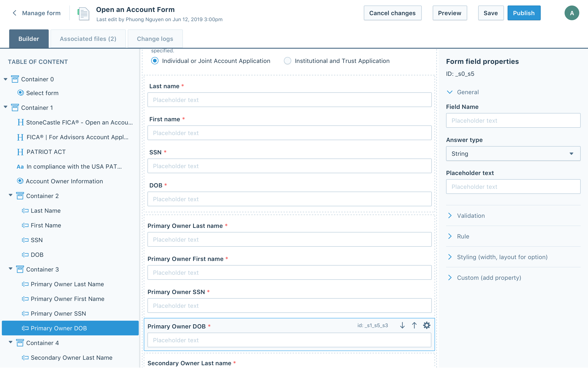Click the move-down arrow on Primary Owner DOB

[x=402, y=326]
